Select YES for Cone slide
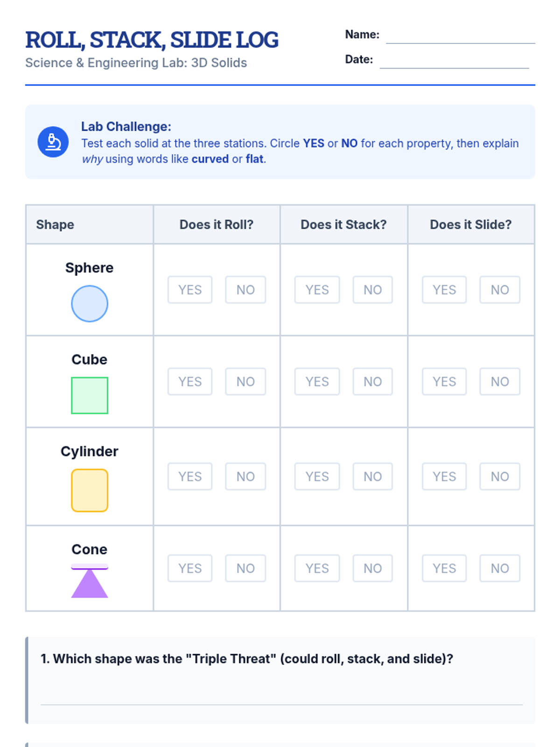The image size is (560, 747). 444,569
